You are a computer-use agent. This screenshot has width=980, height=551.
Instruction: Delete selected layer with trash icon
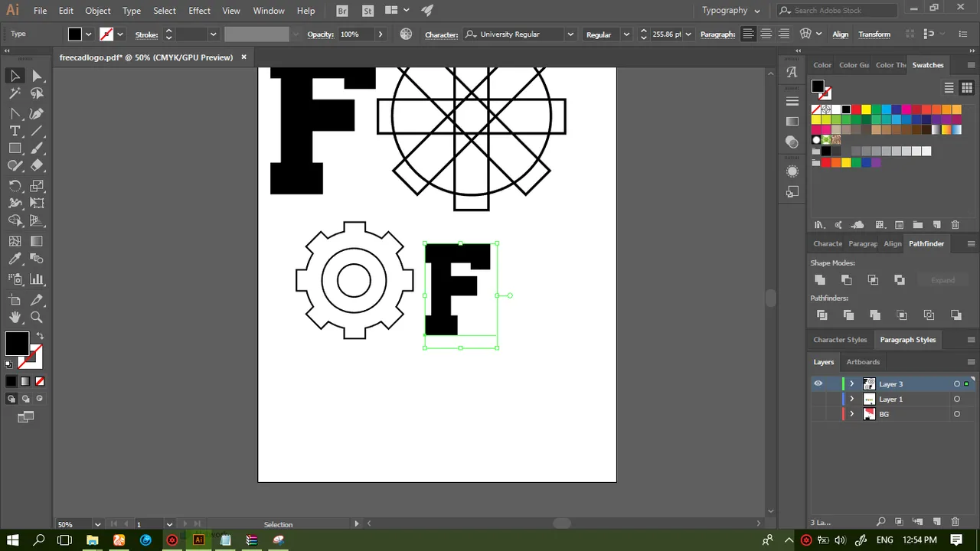[x=955, y=522]
